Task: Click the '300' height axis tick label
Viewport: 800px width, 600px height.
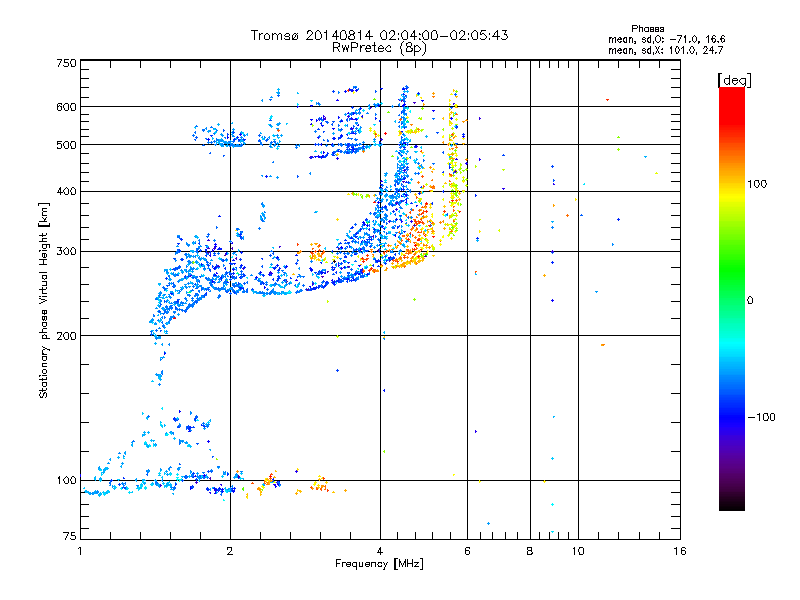Action: 66,252
